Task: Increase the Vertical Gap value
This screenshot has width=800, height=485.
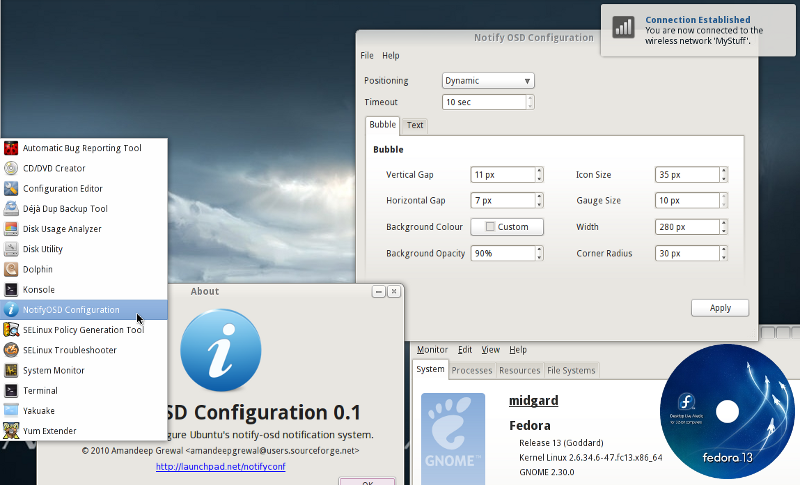Action: (539, 171)
